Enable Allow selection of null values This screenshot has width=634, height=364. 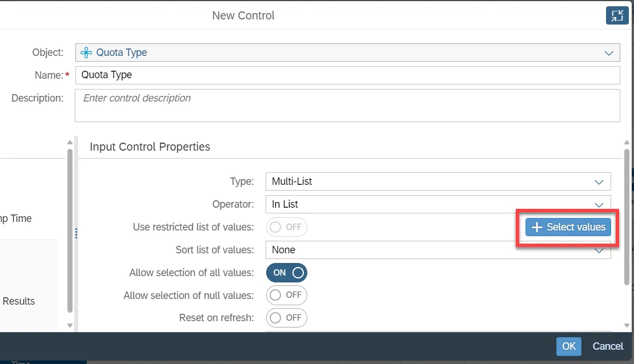coord(286,296)
